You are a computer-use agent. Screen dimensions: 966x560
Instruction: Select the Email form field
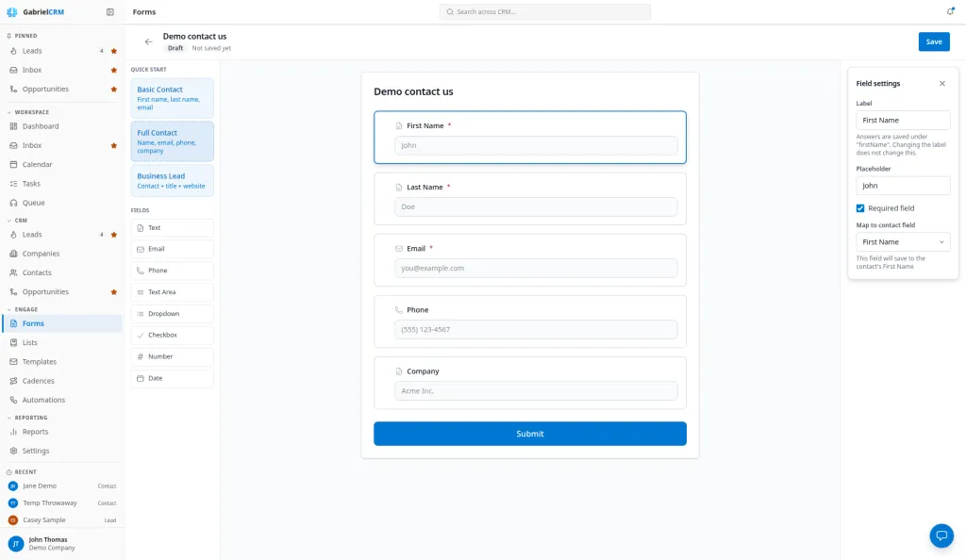530,260
